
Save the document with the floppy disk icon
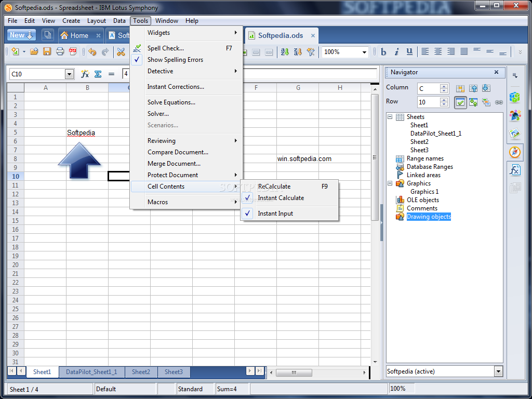[x=47, y=51]
